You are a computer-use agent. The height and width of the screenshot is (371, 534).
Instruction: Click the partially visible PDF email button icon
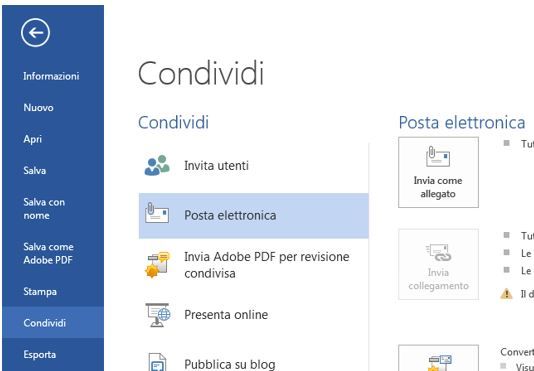coord(439,362)
